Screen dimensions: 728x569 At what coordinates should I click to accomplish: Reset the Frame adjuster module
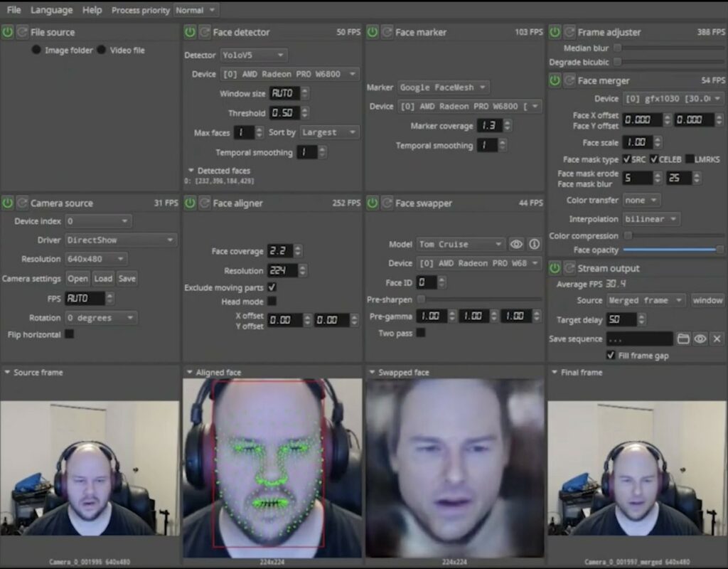pyautogui.click(x=569, y=32)
